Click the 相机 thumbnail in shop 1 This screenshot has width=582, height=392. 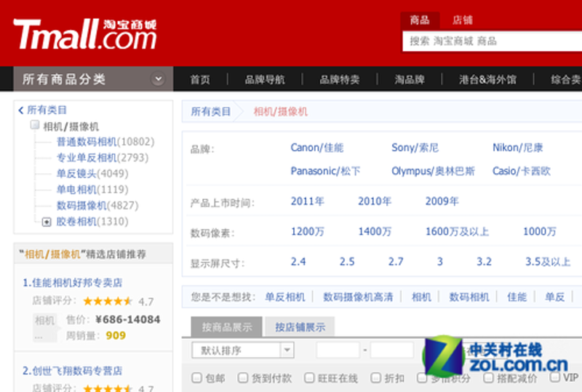44,327
